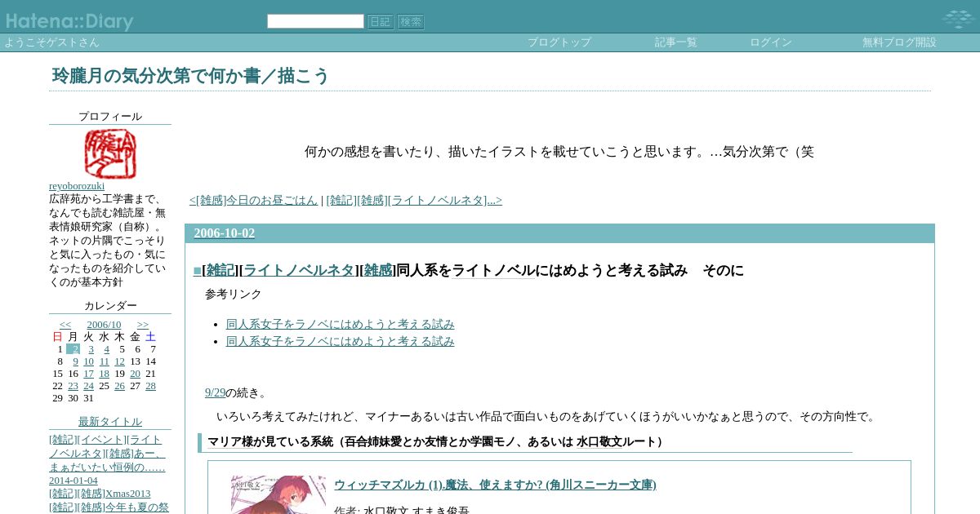
Task: Go to previous month << in calendar
Action: click(x=65, y=324)
